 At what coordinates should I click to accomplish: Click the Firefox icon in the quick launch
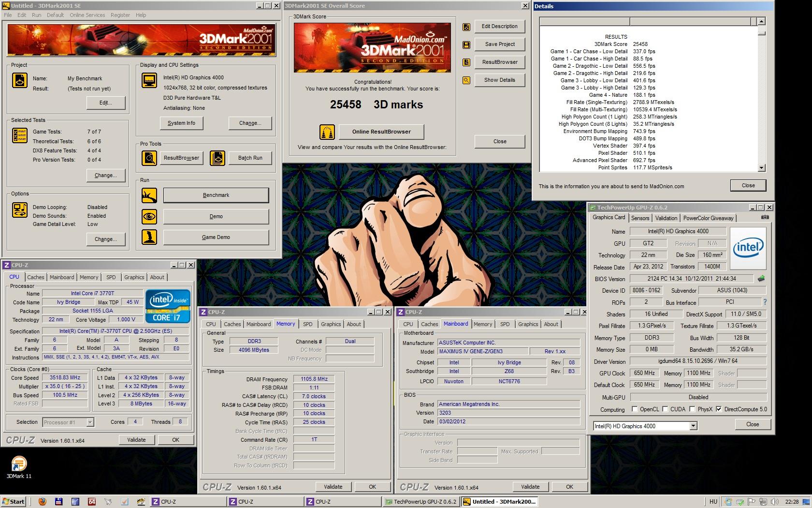(x=43, y=502)
